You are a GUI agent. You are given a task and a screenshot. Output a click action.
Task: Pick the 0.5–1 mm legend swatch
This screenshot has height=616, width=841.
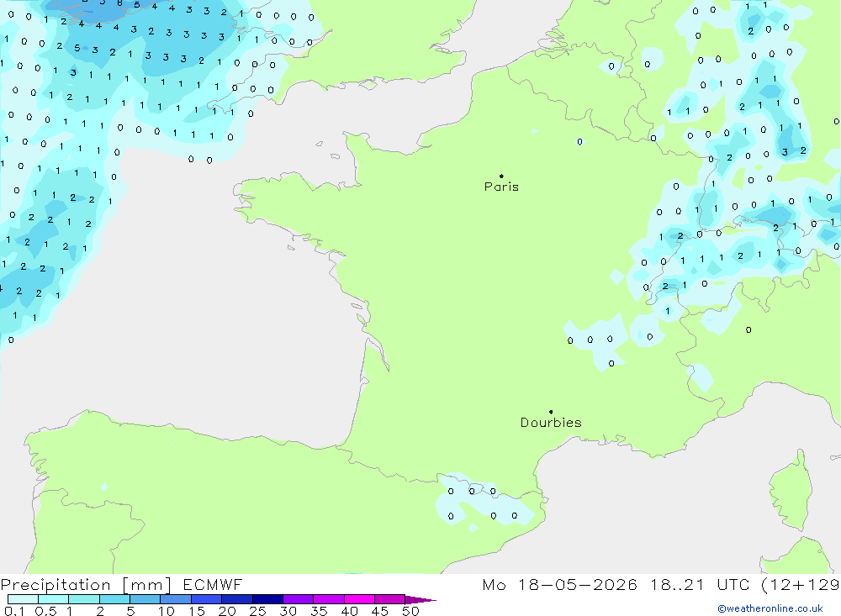(54, 599)
